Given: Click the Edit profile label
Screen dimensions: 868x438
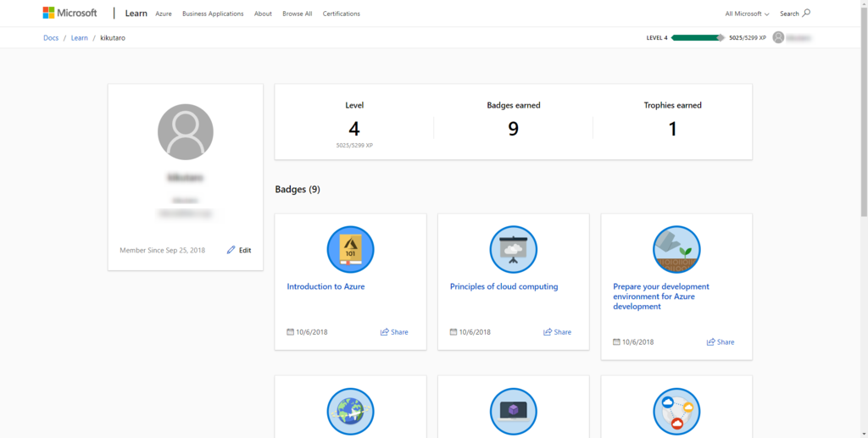Looking at the screenshot, I should point(245,250).
